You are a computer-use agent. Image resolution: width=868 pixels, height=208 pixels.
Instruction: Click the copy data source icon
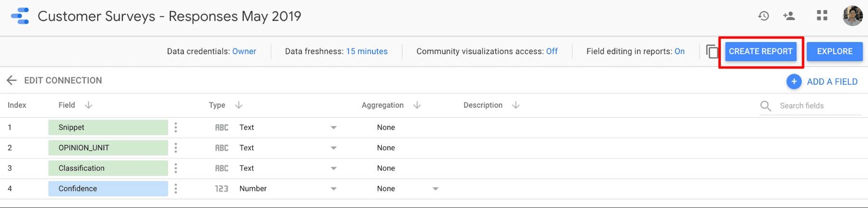[712, 51]
